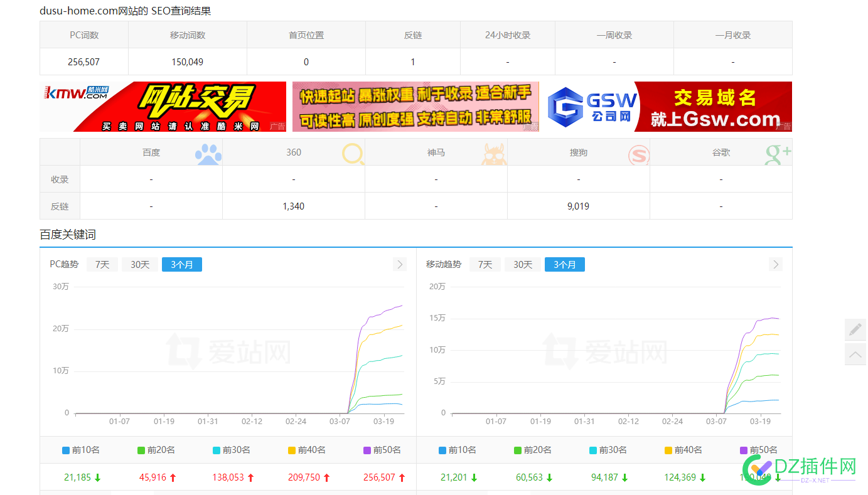Toggle 前10名 legend swatch in PC chart
This screenshot has width=868, height=495.
click(66, 450)
